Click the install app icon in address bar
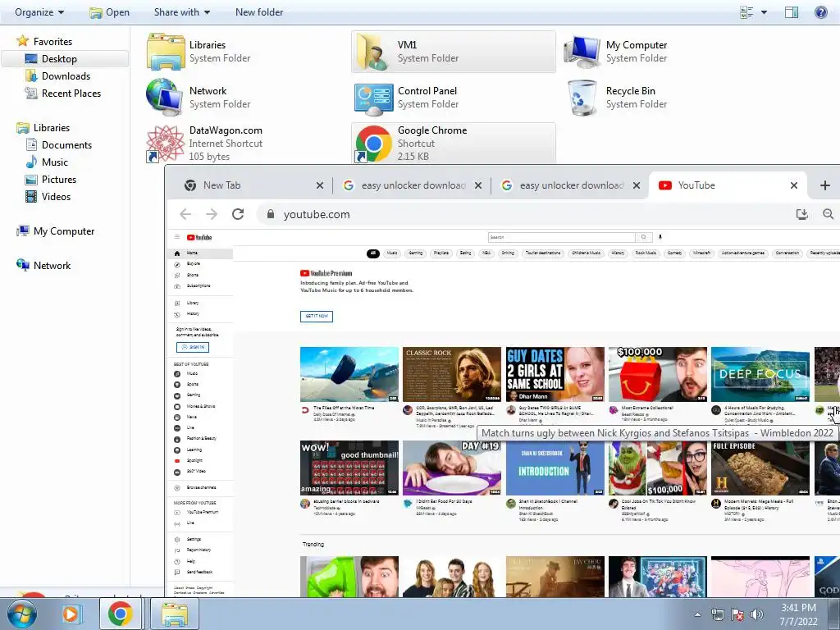This screenshot has height=630, width=840. point(802,214)
